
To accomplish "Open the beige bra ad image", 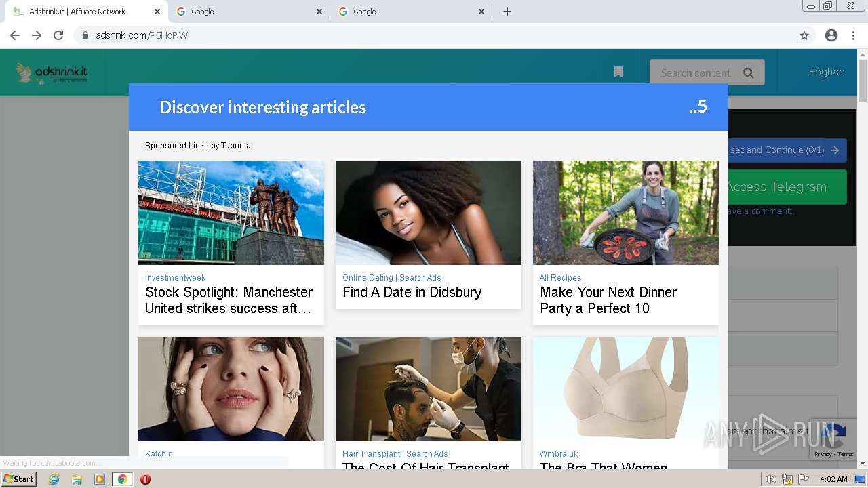I will (x=626, y=389).
